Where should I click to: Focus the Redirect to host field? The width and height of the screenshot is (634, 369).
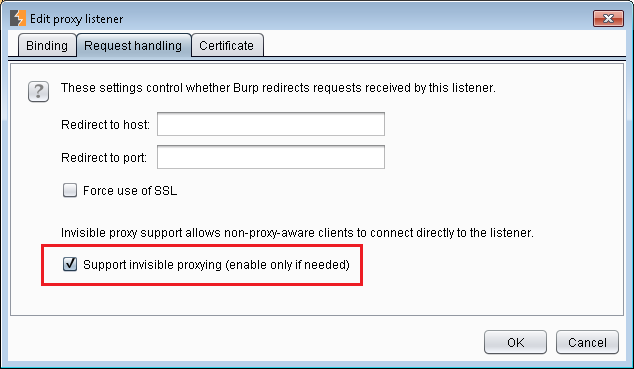pyautogui.click(x=271, y=124)
